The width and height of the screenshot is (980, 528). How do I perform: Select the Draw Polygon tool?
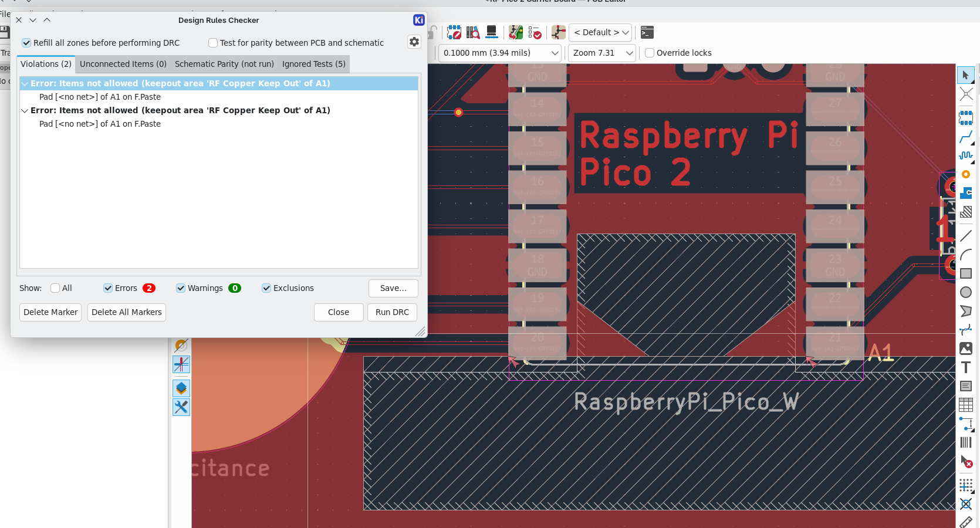pyautogui.click(x=966, y=311)
